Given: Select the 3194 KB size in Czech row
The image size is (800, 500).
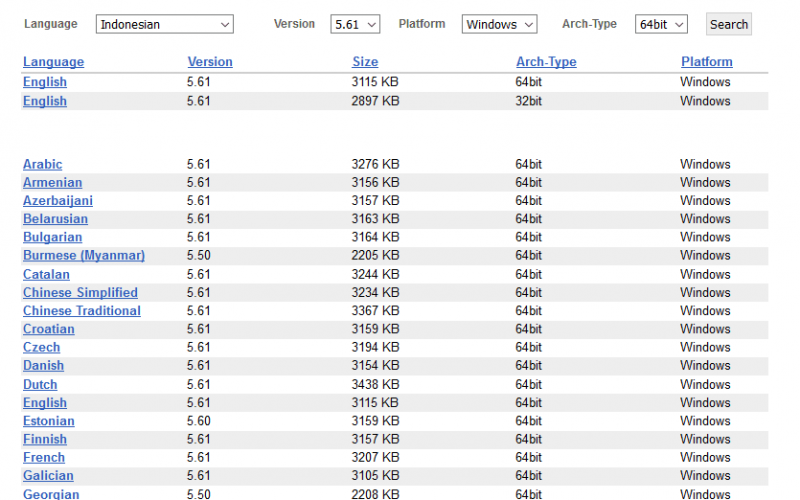Looking at the screenshot, I should coord(375,347).
